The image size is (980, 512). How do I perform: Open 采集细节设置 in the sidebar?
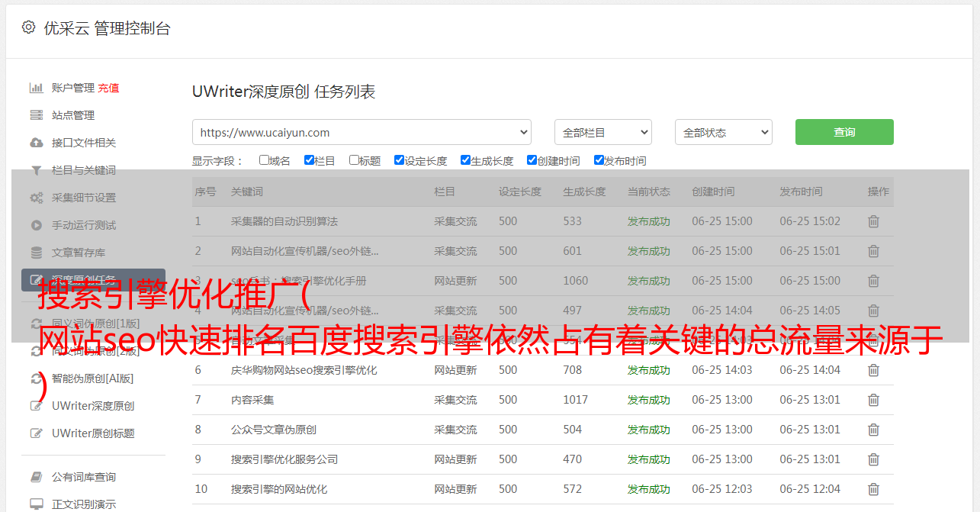(84, 198)
